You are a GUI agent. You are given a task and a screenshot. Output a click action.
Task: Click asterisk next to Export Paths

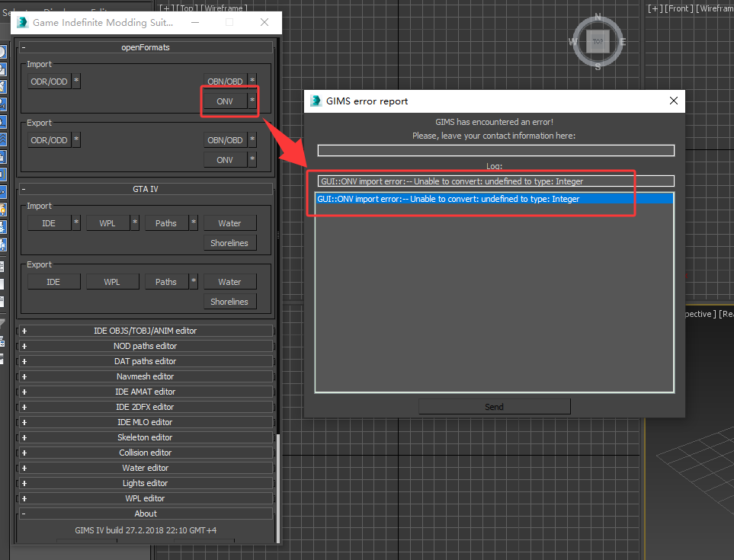(x=194, y=282)
